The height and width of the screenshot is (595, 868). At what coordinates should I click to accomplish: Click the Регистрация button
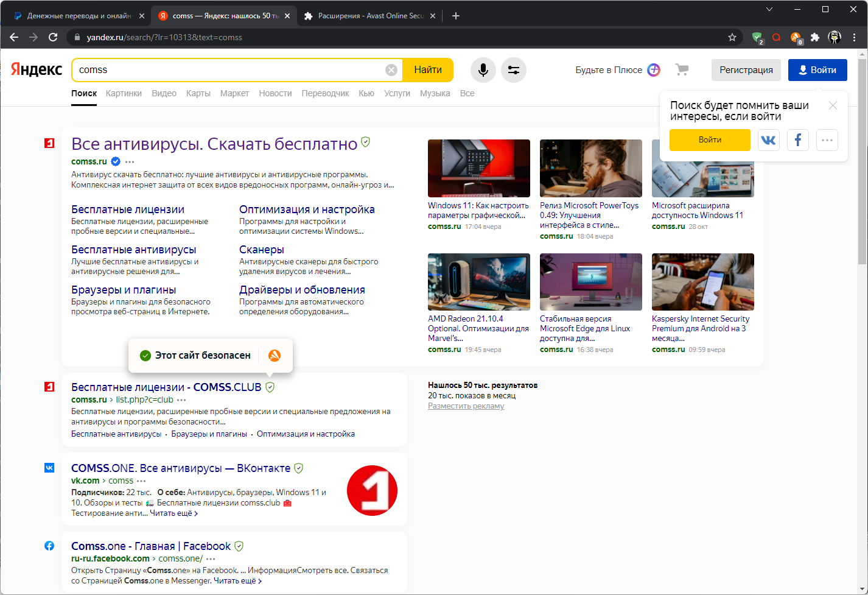(x=746, y=70)
